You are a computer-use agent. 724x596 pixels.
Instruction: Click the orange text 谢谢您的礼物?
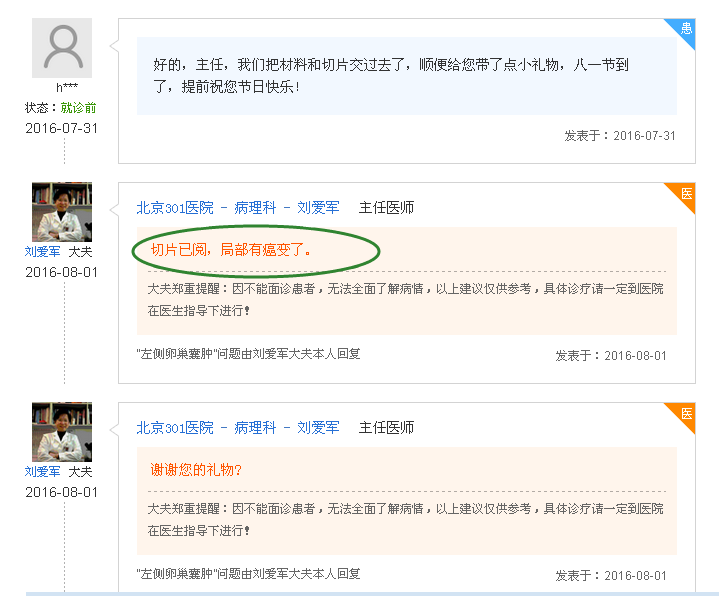pos(196,470)
